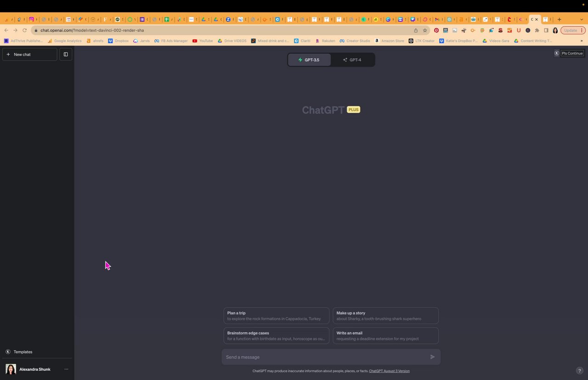Open the Clariti bookmark

coord(302,41)
